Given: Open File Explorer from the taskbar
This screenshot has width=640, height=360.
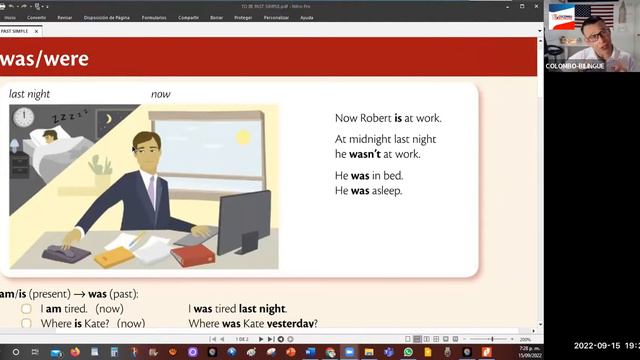Looking at the screenshot, I should (x=369, y=352).
